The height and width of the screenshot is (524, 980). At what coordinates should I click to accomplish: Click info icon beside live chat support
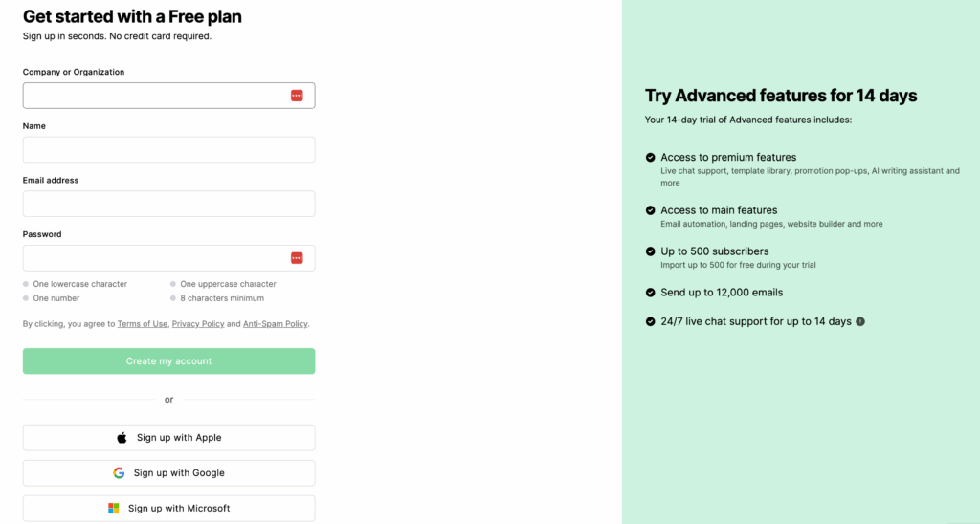[x=860, y=322]
